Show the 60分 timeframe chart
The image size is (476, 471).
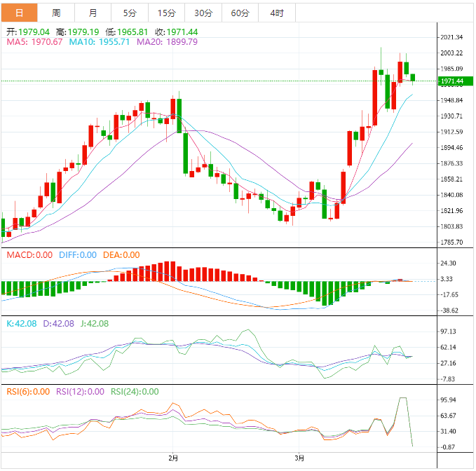click(x=240, y=13)
